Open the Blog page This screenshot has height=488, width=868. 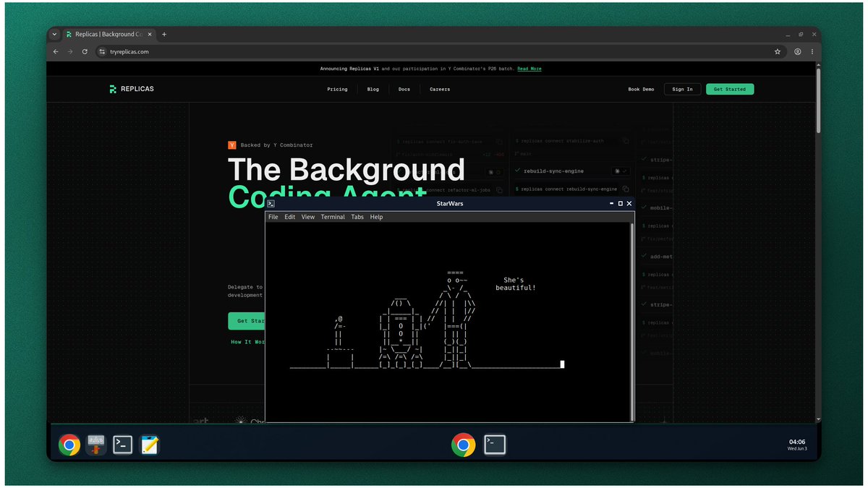[373, 89]
